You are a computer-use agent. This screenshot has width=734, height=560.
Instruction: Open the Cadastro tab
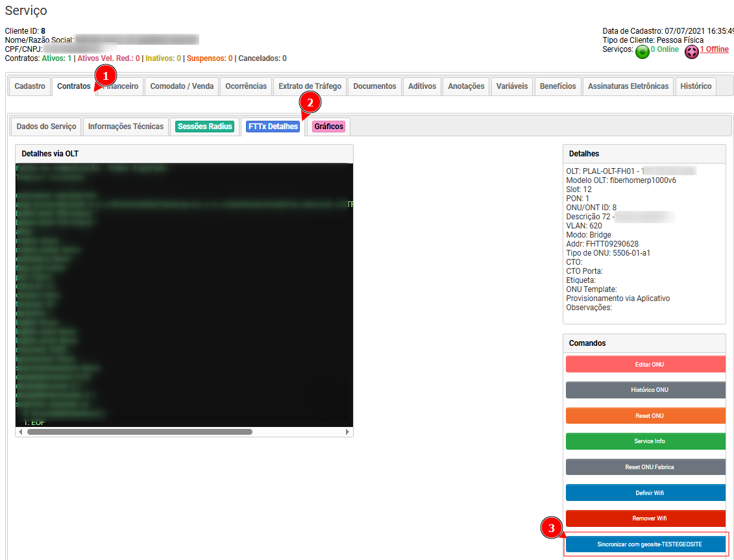30,86
